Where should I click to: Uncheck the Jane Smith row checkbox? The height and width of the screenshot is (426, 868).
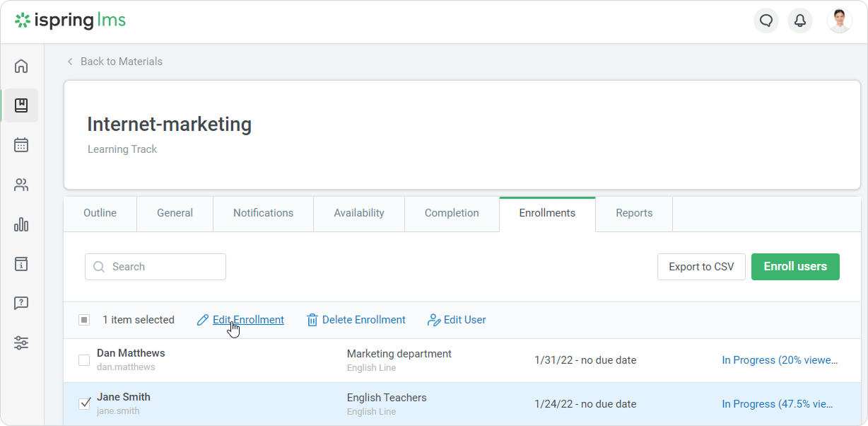pos(84,404)
